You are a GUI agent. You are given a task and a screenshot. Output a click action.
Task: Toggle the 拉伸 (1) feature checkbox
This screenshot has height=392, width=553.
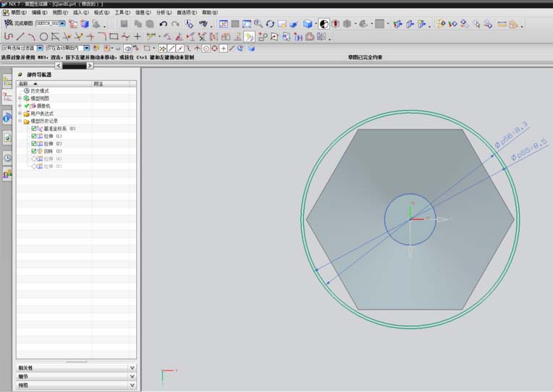click(x=33, y=136)
